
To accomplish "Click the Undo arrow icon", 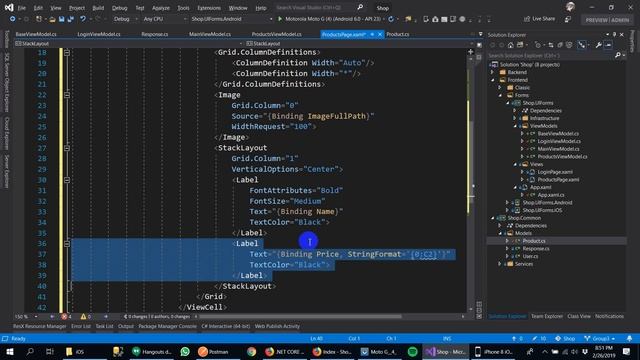I will (83, 19).
